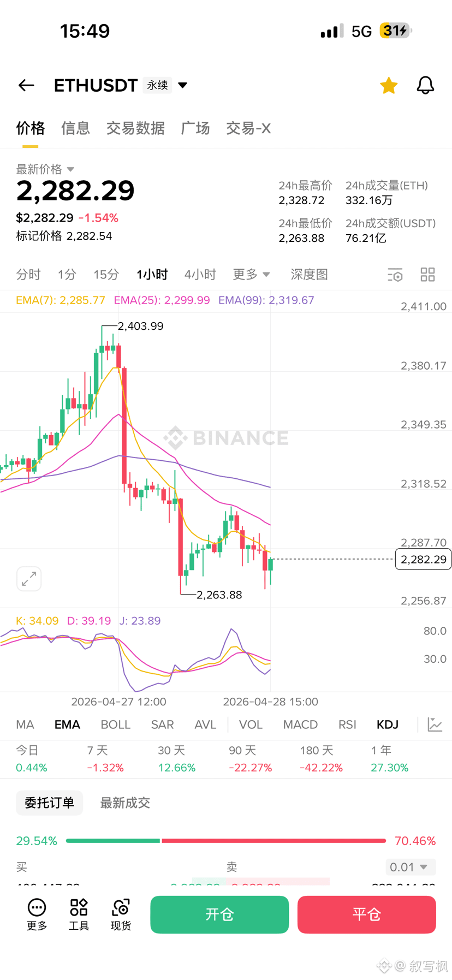
Task: Tap the back arrow icon
Action: 26,85
